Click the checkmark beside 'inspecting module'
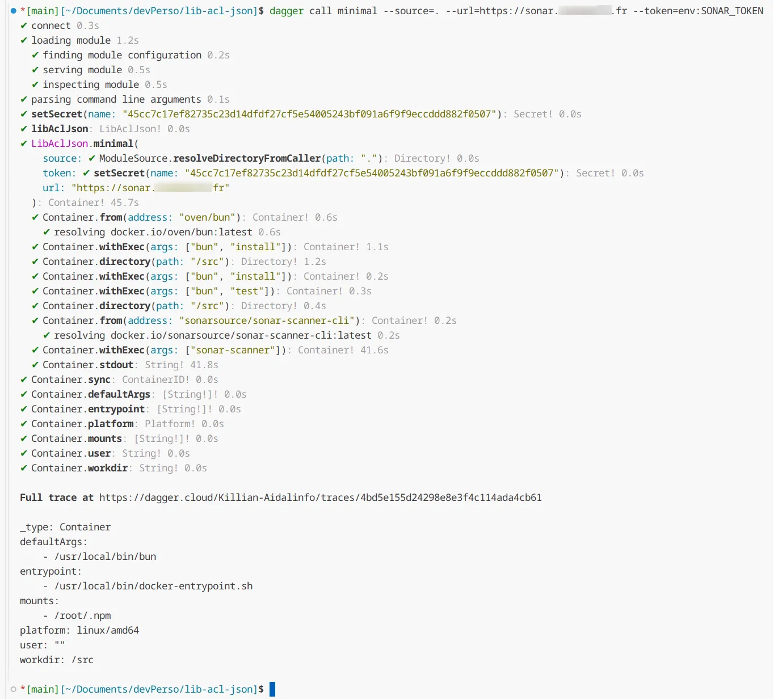 35,85
